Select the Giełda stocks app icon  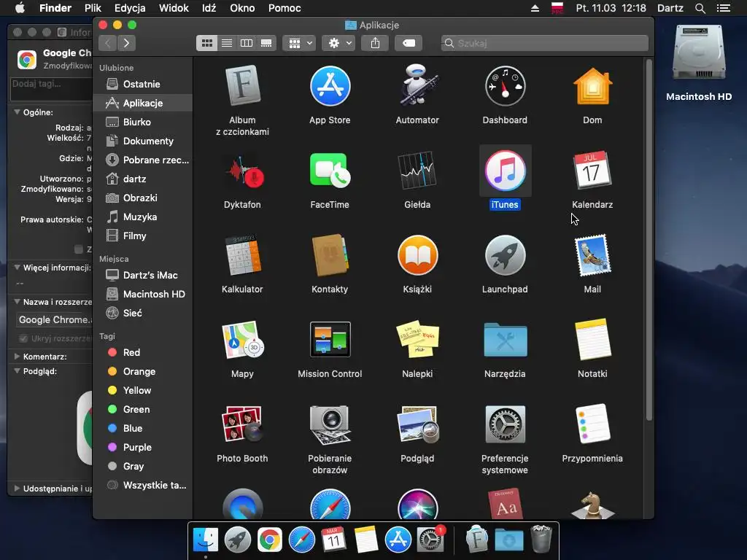pyautogui.click(x=417, y=171)
